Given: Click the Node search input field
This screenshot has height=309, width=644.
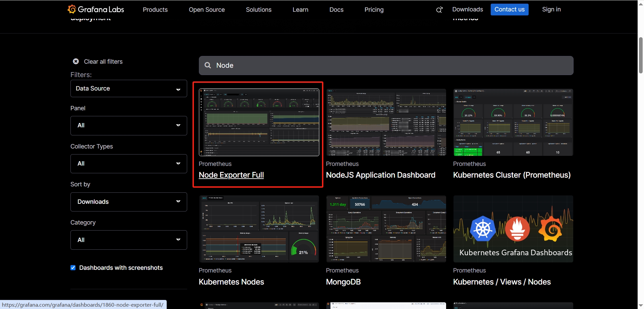Looking at the screenshot, I should pos(386,65).
